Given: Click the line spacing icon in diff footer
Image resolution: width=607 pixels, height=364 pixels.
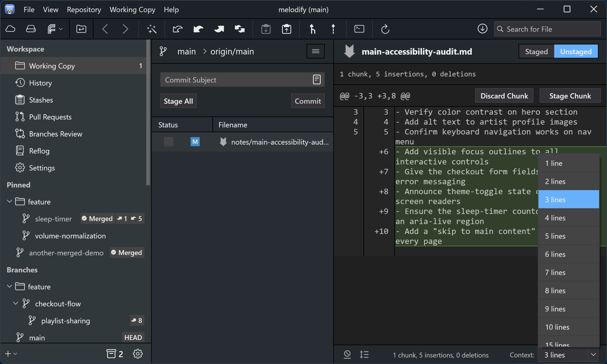Looking at the screenshot, I should point(364,354).
